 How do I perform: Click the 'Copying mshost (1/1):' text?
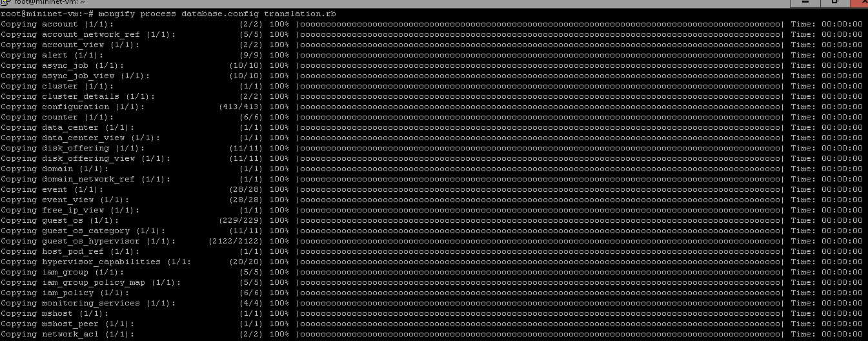[55, 313]
